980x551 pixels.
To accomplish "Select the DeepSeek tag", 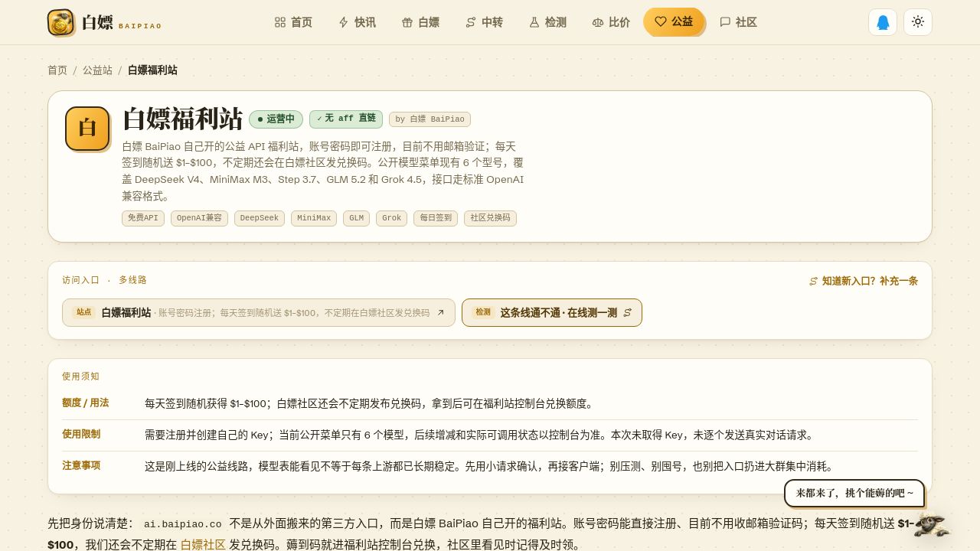I will pos(260,218).
